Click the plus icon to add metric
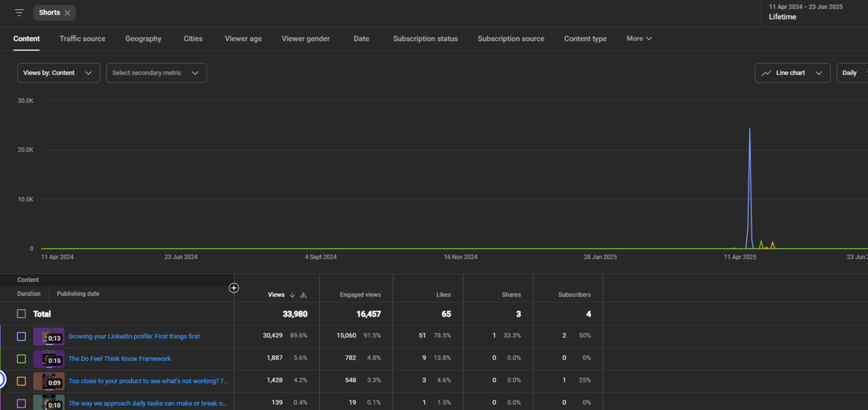 (234, 288)
